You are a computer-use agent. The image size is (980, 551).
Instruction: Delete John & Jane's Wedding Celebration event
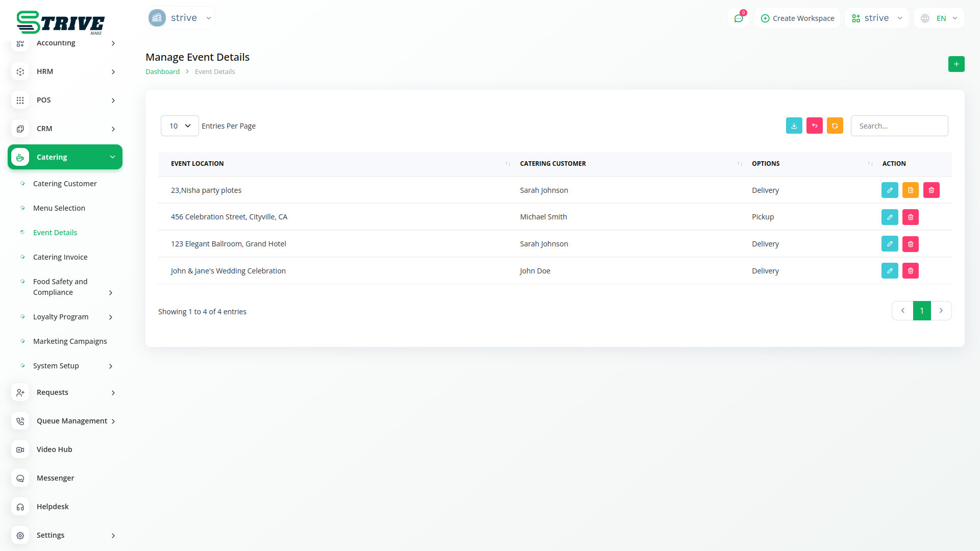coord(910,271)
